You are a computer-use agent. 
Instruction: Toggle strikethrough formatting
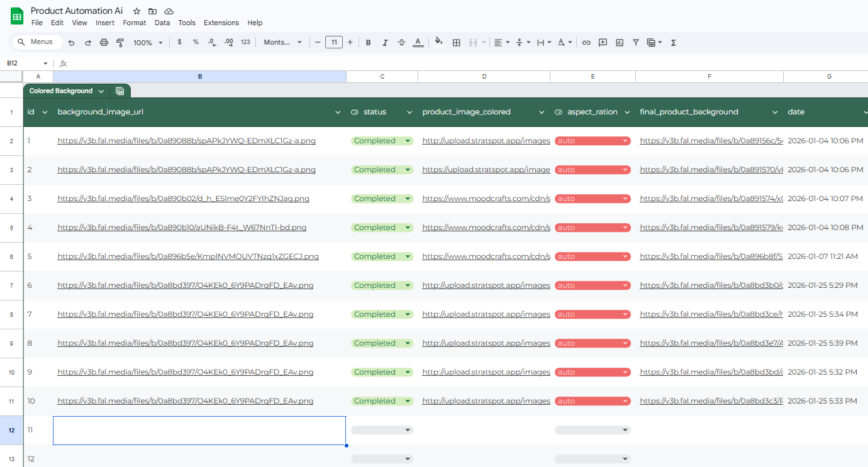(401, 43)
